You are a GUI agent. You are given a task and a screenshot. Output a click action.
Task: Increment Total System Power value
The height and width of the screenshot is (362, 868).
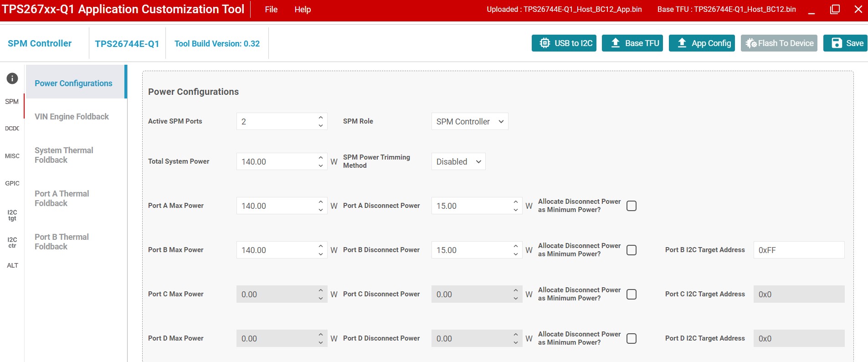coord(321,157)
